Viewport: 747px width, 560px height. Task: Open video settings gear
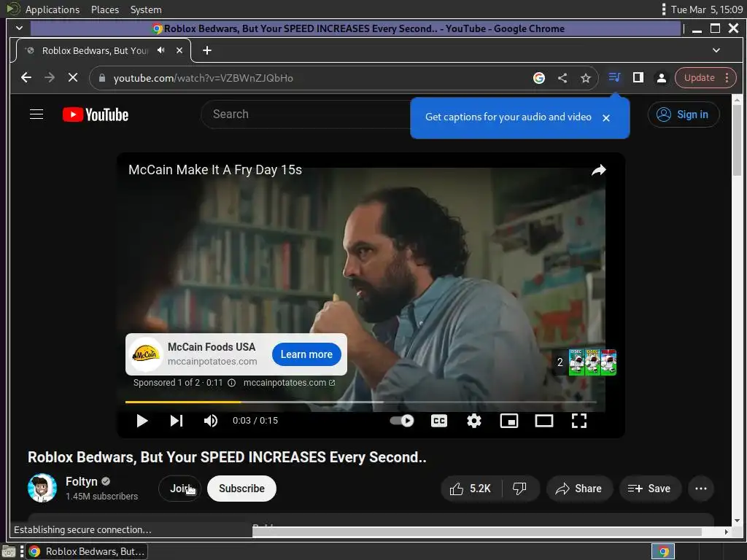[473, 421]
